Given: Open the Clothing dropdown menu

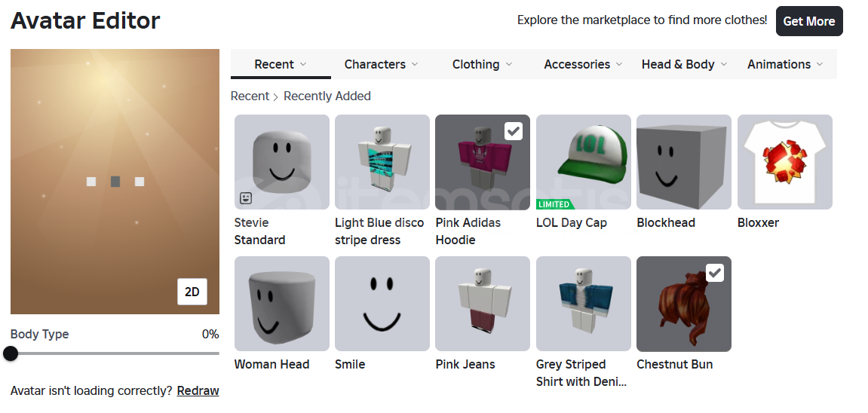Looking at the screenshot, I should coord(482,64).
